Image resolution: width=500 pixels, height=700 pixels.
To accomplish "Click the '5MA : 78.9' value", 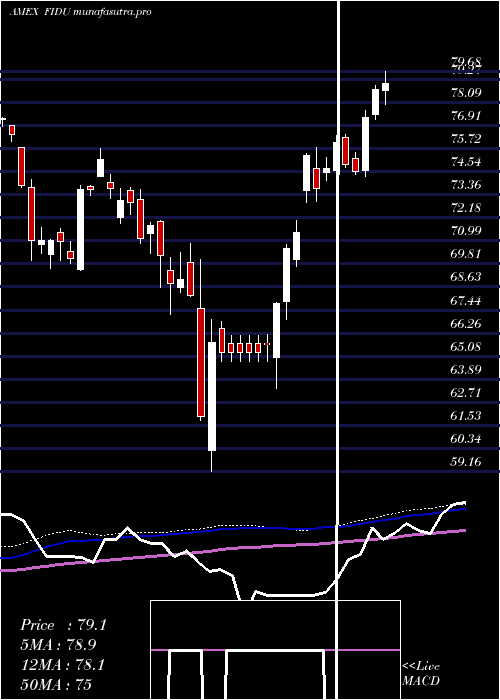I will tap(58, 645).
